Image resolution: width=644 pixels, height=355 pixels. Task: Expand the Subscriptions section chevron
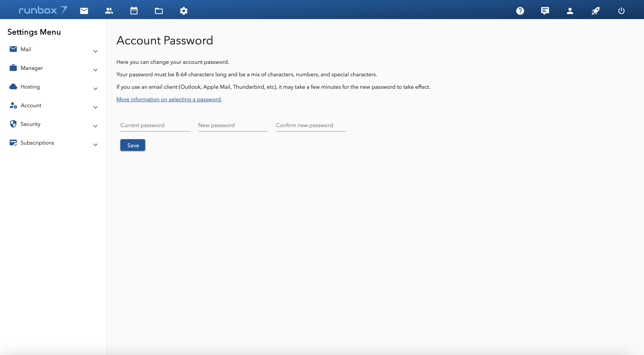point(95,145)
